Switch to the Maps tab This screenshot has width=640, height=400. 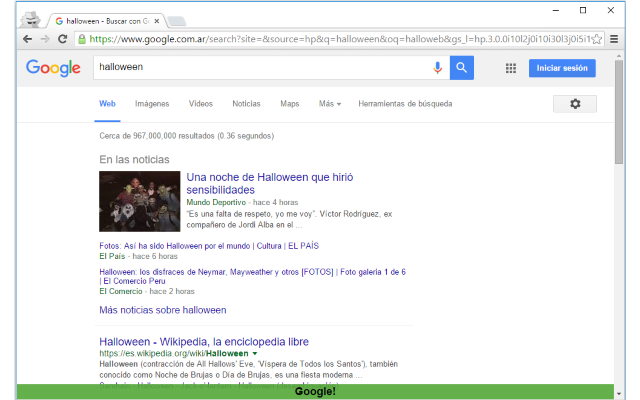coord(289,104)
